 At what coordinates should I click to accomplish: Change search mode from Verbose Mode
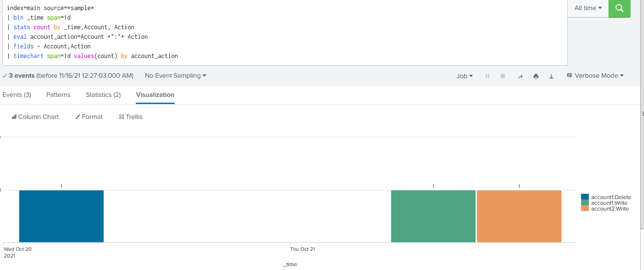coord(595,76)
